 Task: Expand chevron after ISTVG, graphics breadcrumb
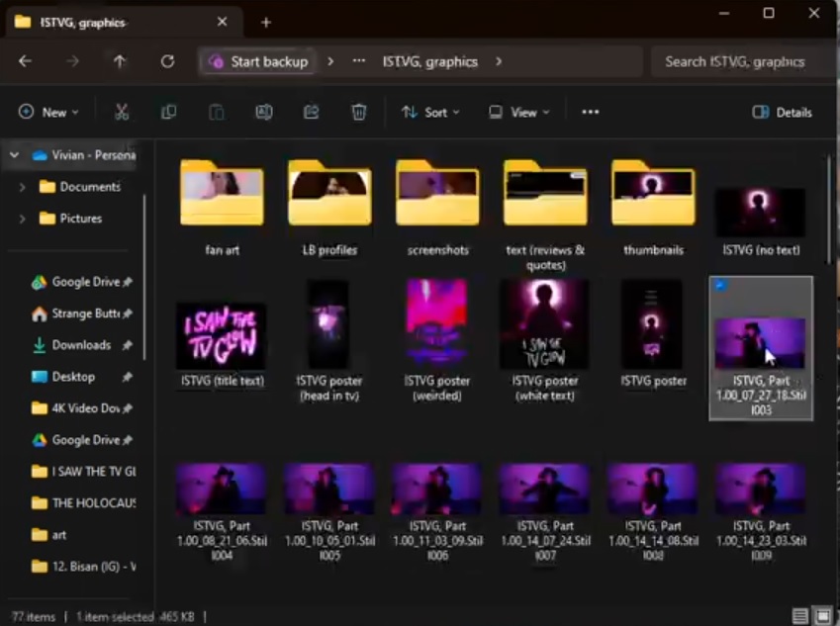499,61
